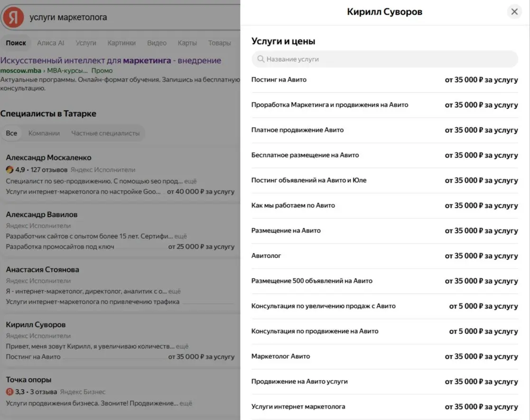Viewport: 530px width, 420px height.
Task: Click Разработка промосайтов под ключ service
Action: pyautogui.click(x=60, y=247)
